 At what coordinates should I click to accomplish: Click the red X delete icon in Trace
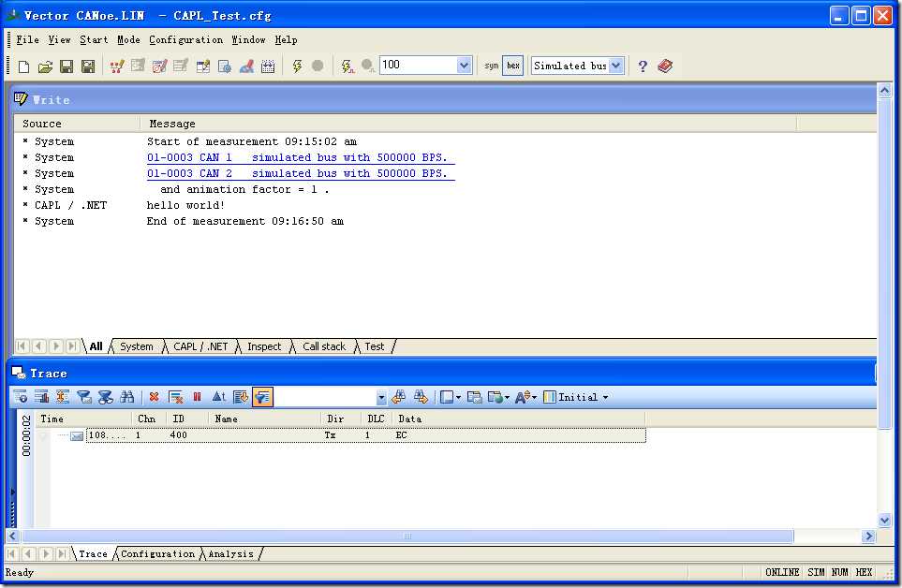pos(154,397)
